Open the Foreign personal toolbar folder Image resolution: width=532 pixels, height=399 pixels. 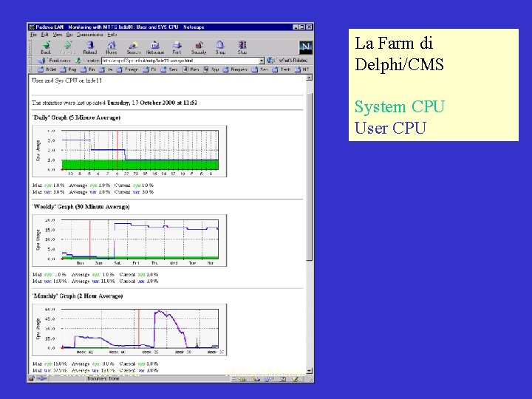127,69
